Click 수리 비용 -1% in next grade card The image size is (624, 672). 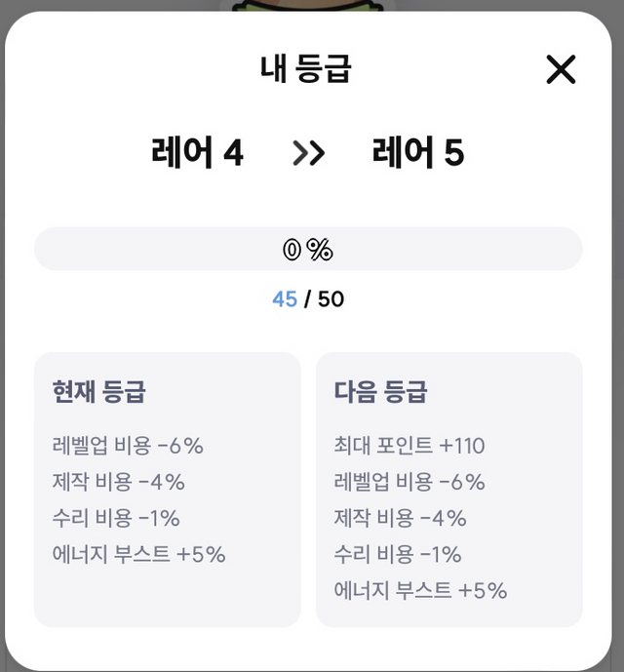(x=397, y=554)
